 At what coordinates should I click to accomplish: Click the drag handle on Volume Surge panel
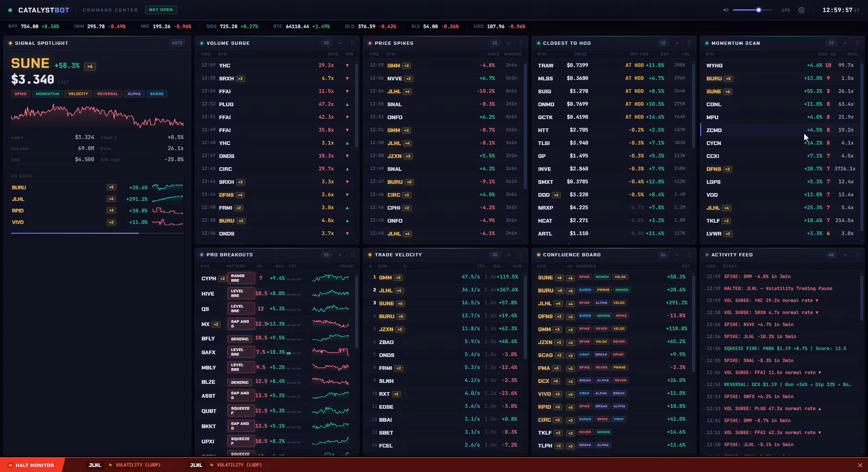tap(352, 43)
